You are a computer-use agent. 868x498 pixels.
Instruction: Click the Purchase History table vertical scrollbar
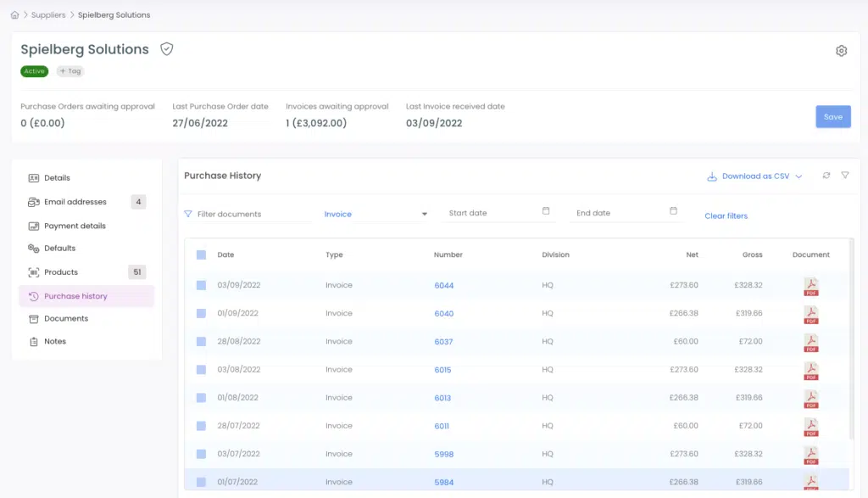(x=851, y=339)
